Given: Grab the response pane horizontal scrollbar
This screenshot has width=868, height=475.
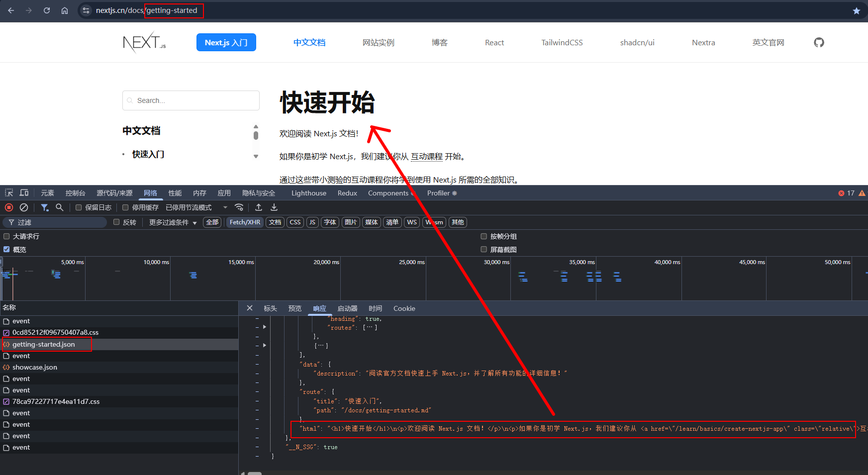Looking at the screenshot, I should pos(255,473).
